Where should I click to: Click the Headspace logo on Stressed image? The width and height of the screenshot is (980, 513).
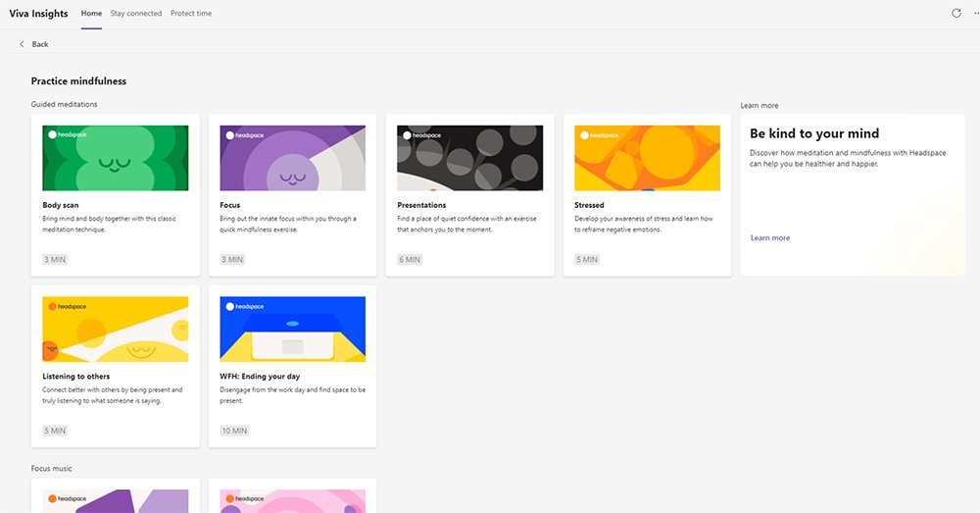click(x=600, y=135)
